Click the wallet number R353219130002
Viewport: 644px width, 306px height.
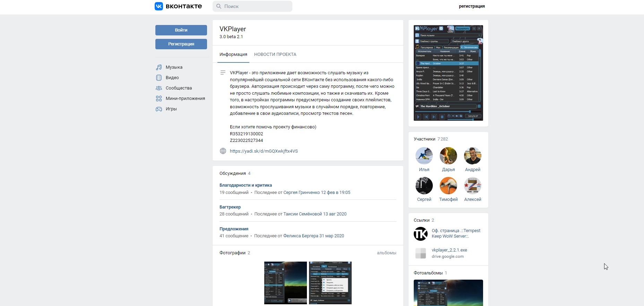[247, 134]
